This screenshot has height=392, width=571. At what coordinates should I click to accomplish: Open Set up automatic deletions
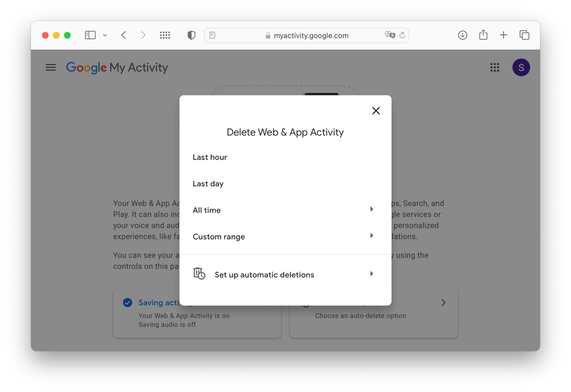point(285,275)
